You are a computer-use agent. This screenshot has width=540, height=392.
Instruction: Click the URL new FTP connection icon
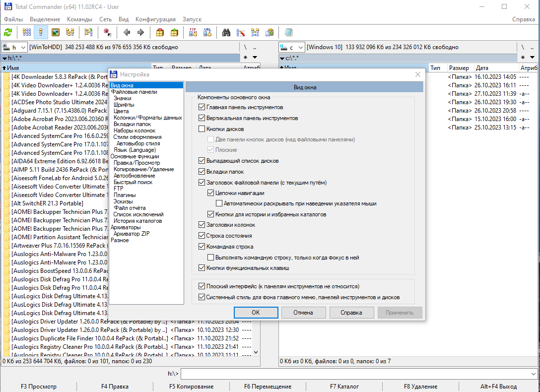[207, 32]
